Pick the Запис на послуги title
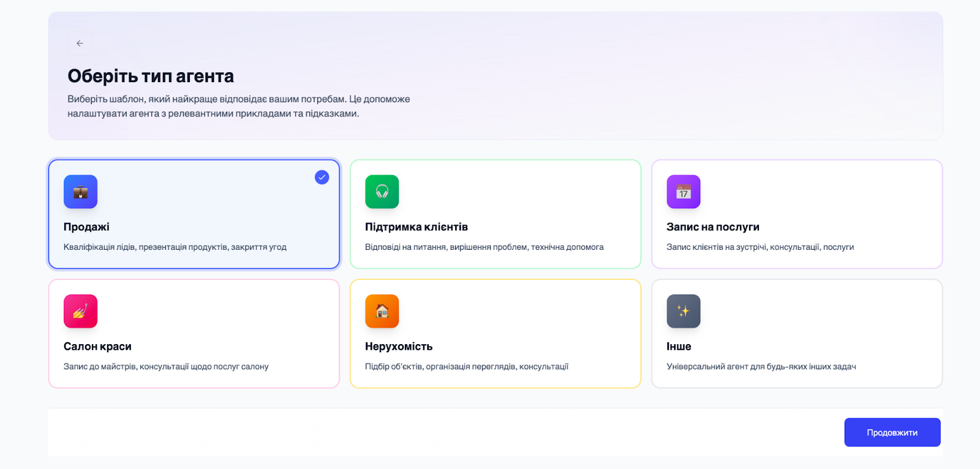The width and height of the screenshot is (980, 469). tap(712, 227)
